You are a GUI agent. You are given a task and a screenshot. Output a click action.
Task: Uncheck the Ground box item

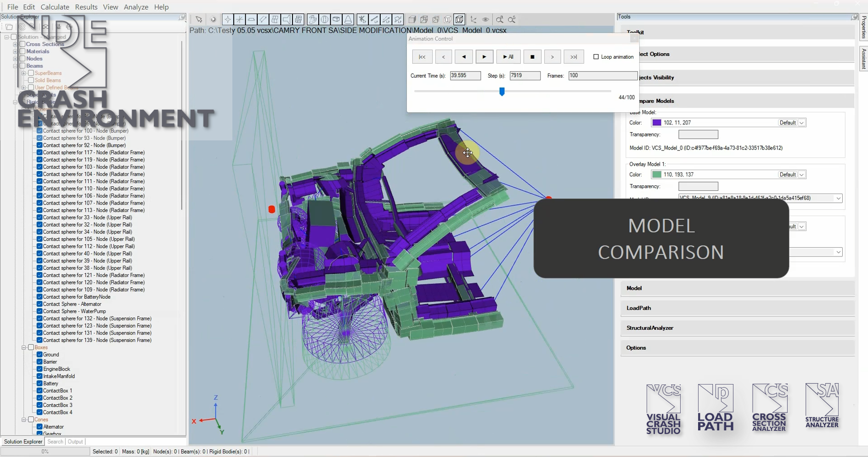(39, 355)
